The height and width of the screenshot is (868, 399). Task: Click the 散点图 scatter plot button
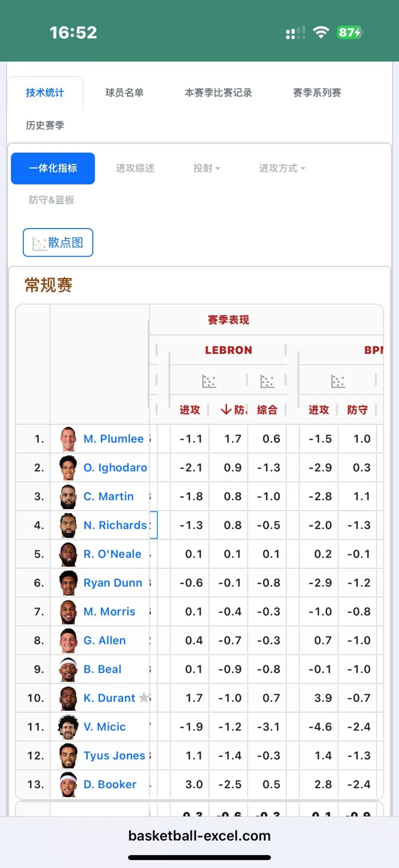58,243
